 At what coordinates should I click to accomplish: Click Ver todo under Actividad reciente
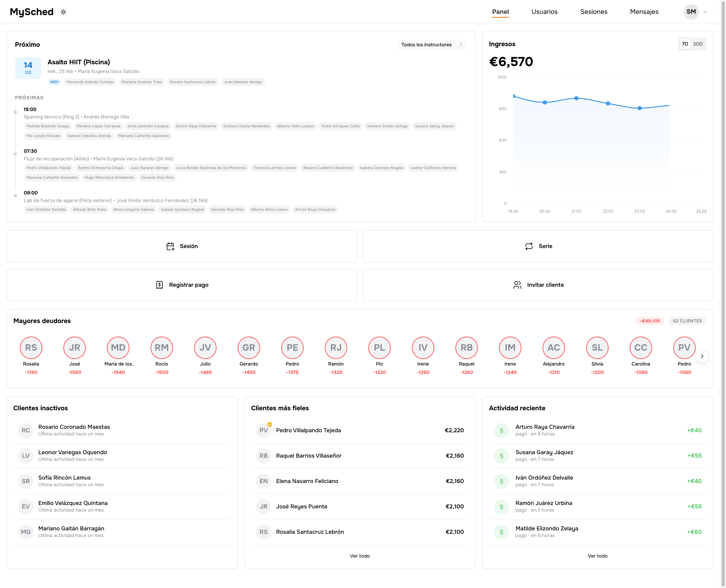[598, 556]
